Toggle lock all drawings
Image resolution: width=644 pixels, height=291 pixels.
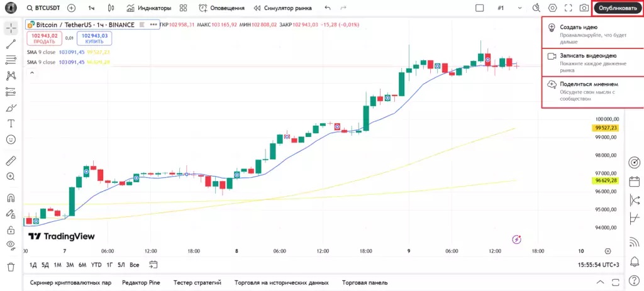[11, 230]
